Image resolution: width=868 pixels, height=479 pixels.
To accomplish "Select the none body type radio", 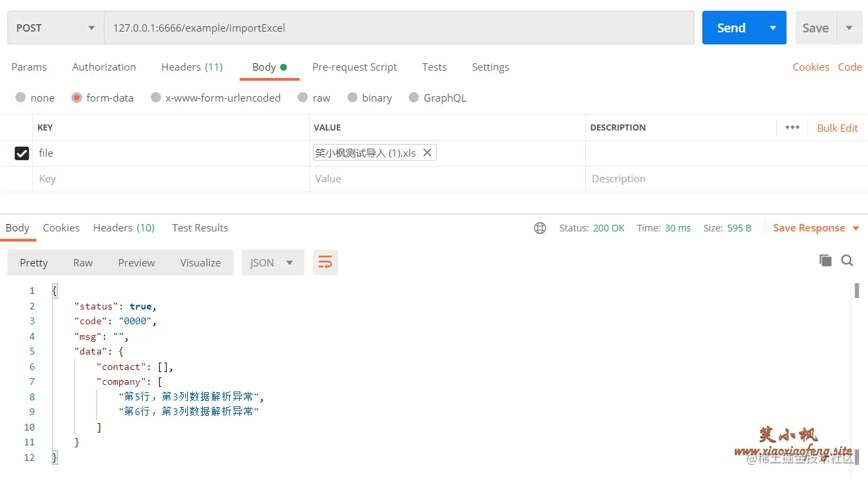I will click(x=21, y=98).
